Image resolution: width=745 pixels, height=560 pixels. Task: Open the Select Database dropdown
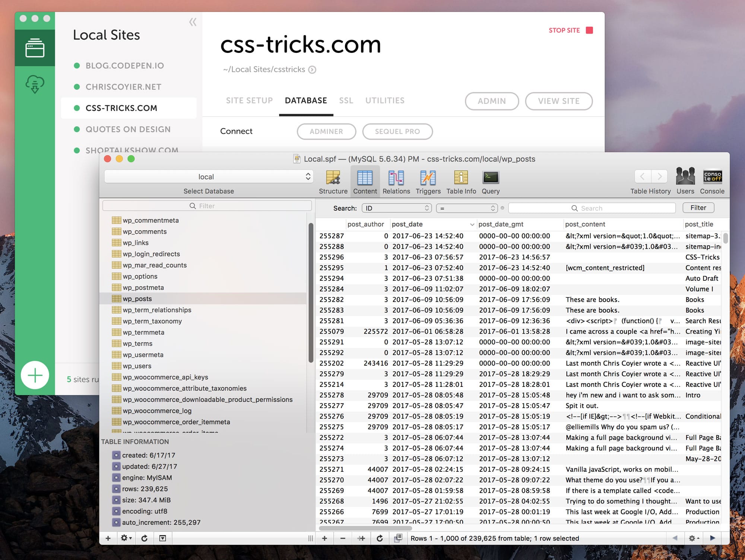[209, 176]
